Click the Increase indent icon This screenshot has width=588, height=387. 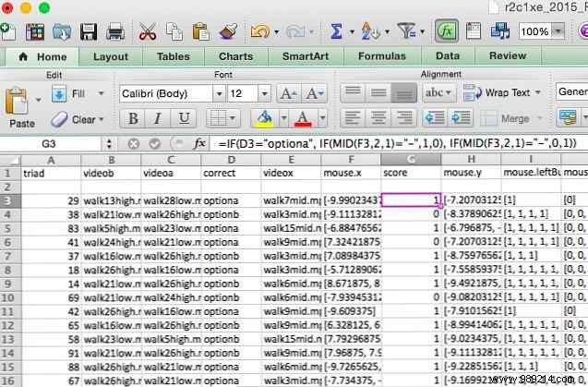pyautogui.click(x=461, y=118)
